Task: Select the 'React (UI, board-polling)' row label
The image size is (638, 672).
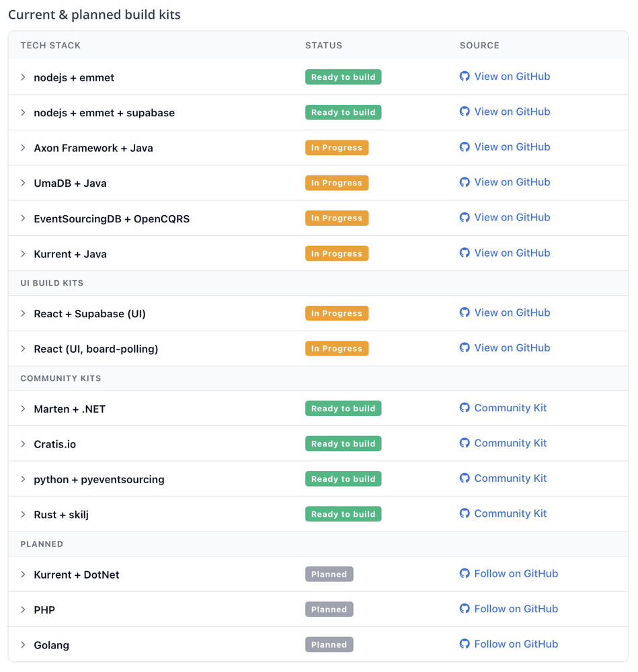Action: [96, 349]
